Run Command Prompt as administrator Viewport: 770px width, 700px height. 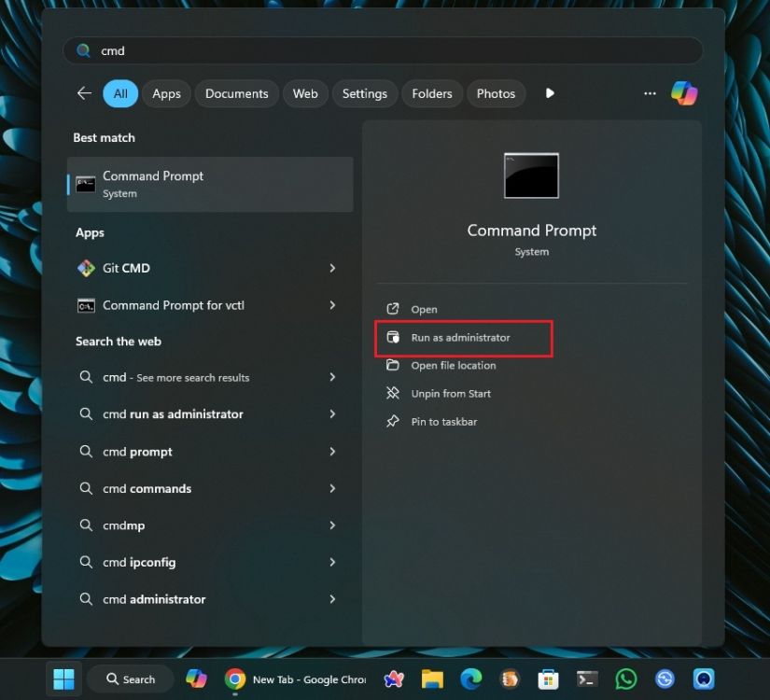pyautogui.click(x=460, y=338)
